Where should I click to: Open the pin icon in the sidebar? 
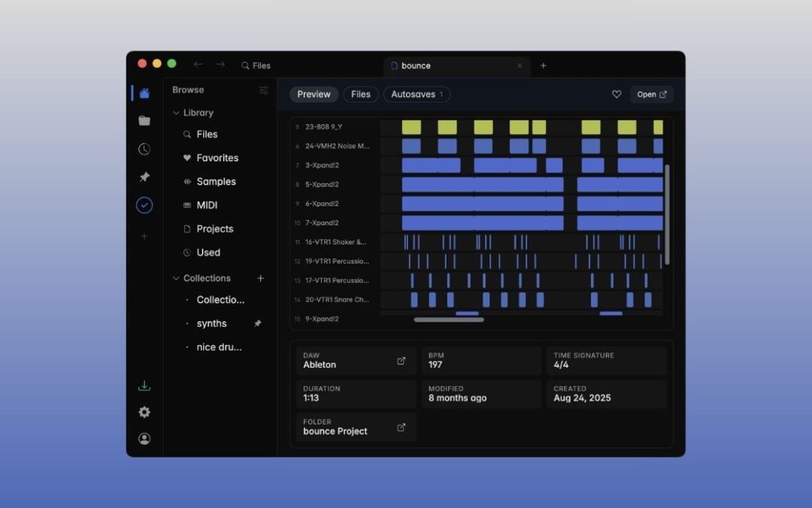[x=144, y=178]
